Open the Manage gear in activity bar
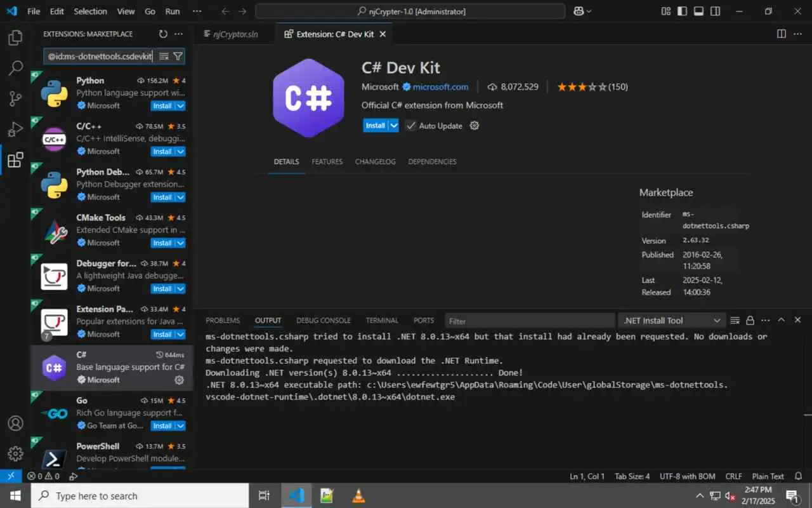Image resolution: width=812 pixels, height=508 pixels. tap(15, 453)
